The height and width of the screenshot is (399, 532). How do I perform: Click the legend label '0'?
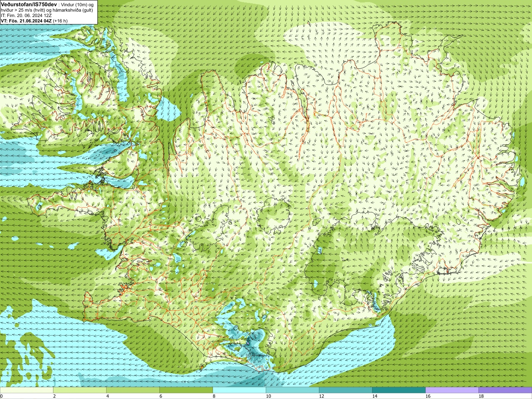coord(1,396)
